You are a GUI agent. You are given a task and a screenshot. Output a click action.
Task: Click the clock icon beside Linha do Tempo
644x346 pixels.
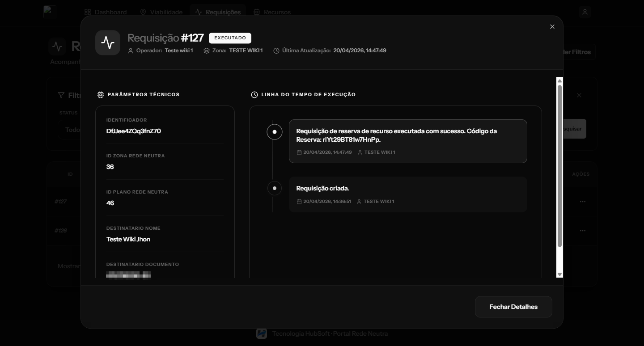(254, 95)
